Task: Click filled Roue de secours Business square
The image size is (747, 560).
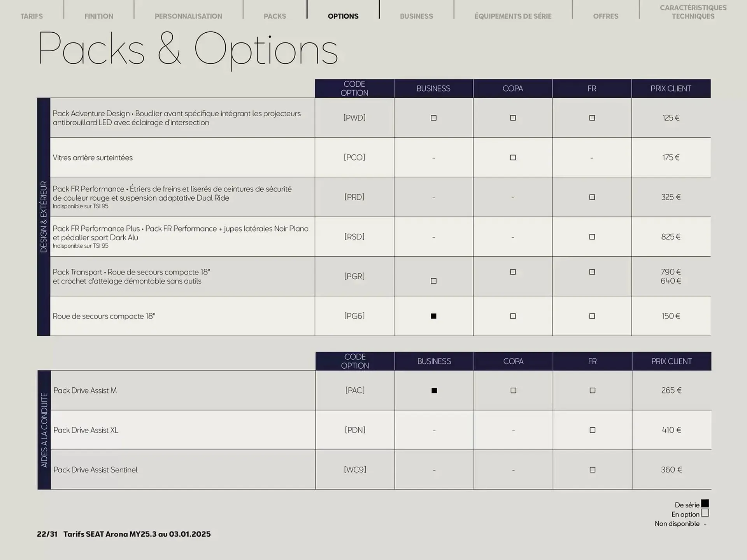Action: (433, 316)
